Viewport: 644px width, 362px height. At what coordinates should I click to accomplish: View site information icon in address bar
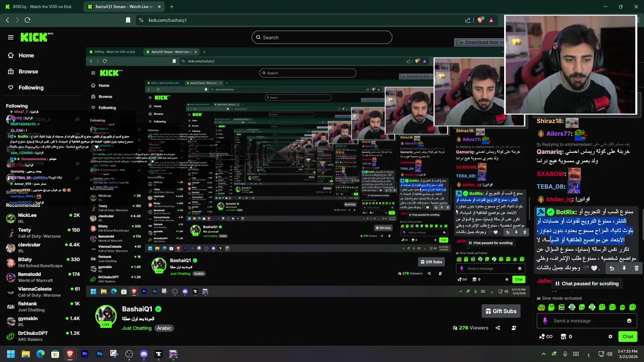click(141, 20)
